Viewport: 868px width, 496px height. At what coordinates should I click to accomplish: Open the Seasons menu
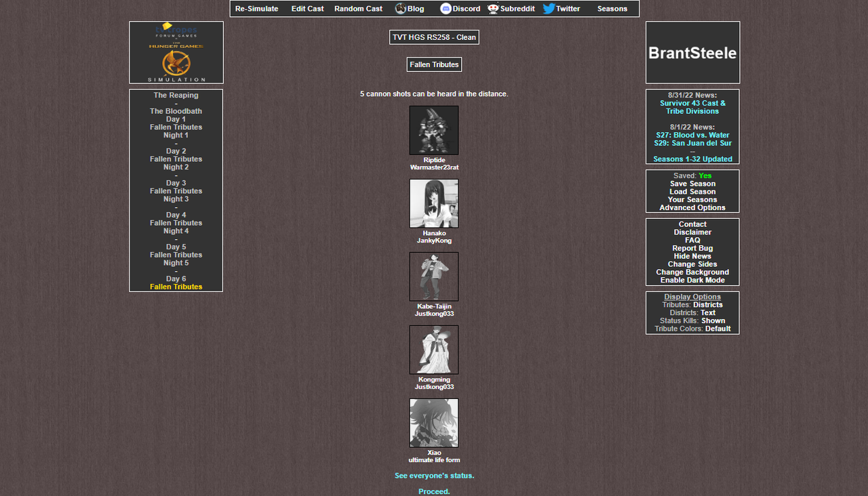pos(612,8)
